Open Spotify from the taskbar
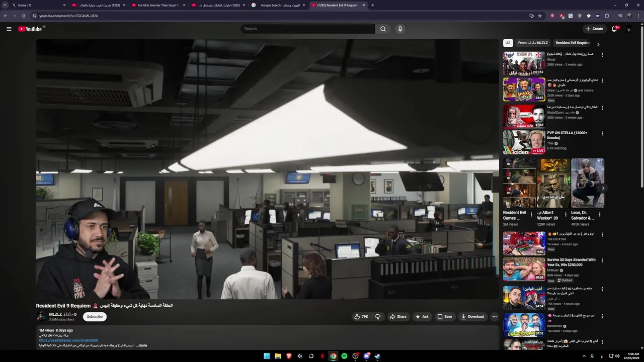The width and height of the screenshot is (644, 362). coord(344,356)
